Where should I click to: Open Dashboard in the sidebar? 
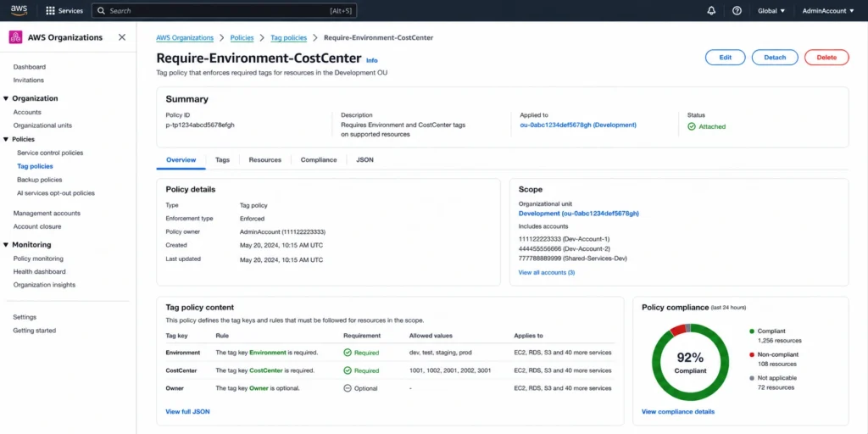pos(30,67)
